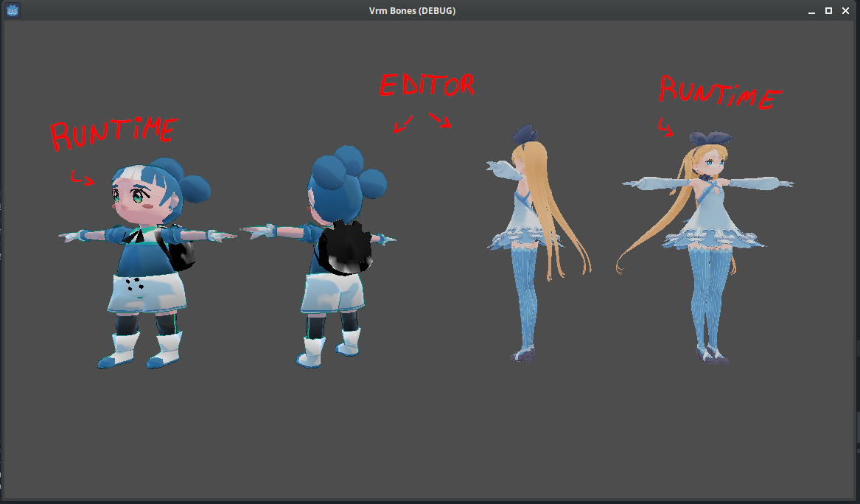Image resolution: width=860 pixels, height=504 pixels.
Task: Click the Godot icon in the title bar
Action: 12,10
